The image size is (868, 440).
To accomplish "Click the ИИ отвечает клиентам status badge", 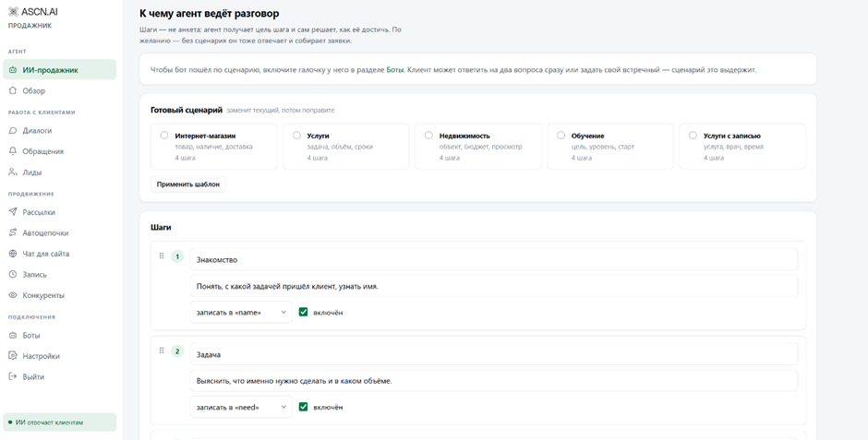I will [x=60, y=422].
